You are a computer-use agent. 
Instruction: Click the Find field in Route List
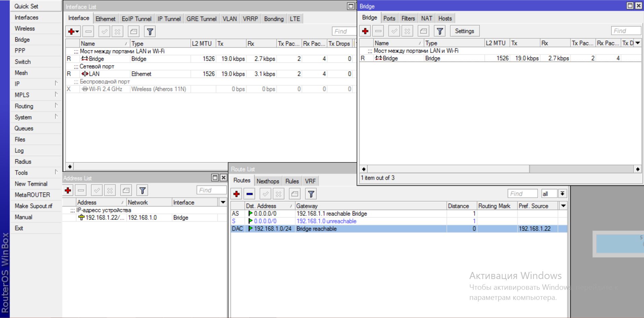pos(522,194)
